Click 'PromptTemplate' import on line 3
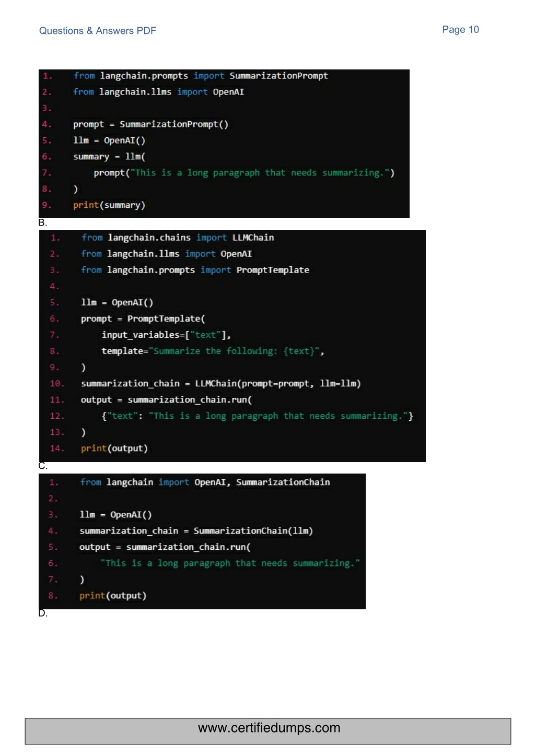The width and height of the screenshot is (535, 756). point(273,270)
